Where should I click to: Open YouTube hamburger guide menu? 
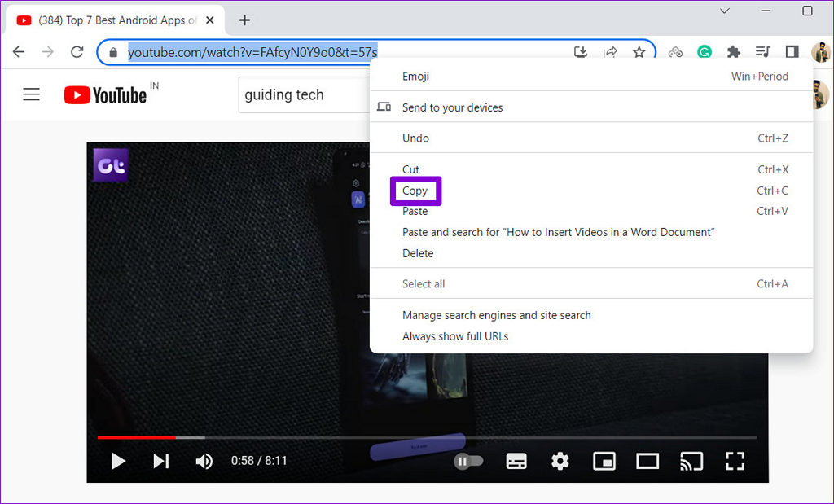coord(31,94)
